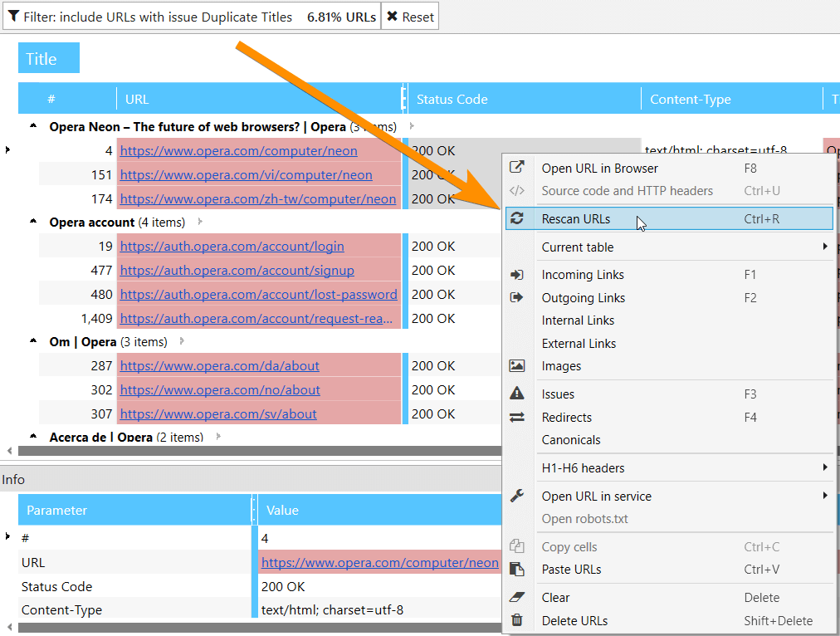Choose Issues in the context menu
The height and width of the screenshot is (636, 840).
(x=669, y=394)
